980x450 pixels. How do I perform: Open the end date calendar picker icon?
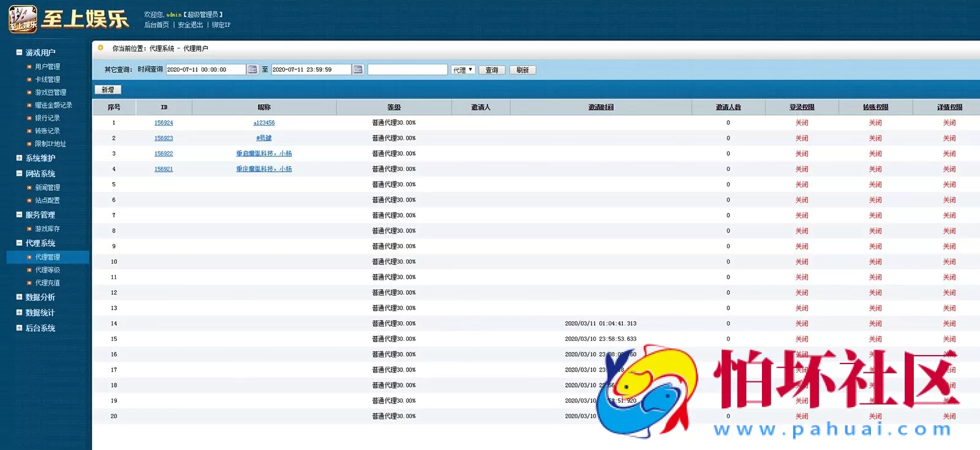358,70
